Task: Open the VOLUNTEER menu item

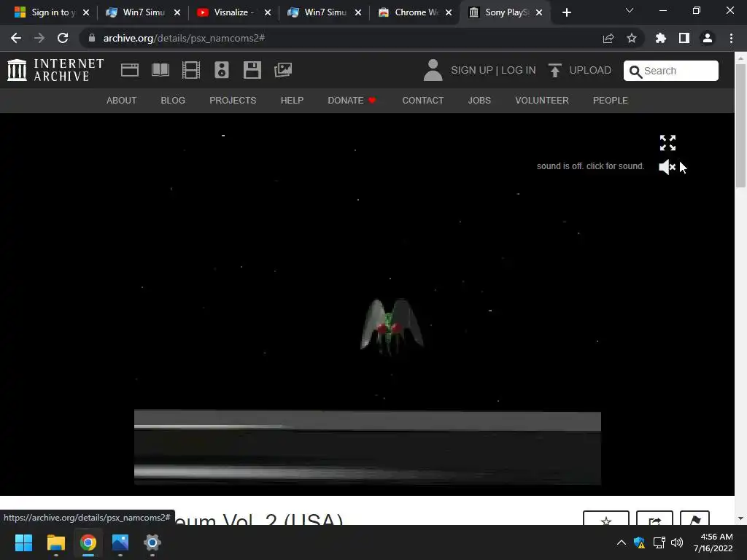Action: pyautogui.click(x=542, y=101)
